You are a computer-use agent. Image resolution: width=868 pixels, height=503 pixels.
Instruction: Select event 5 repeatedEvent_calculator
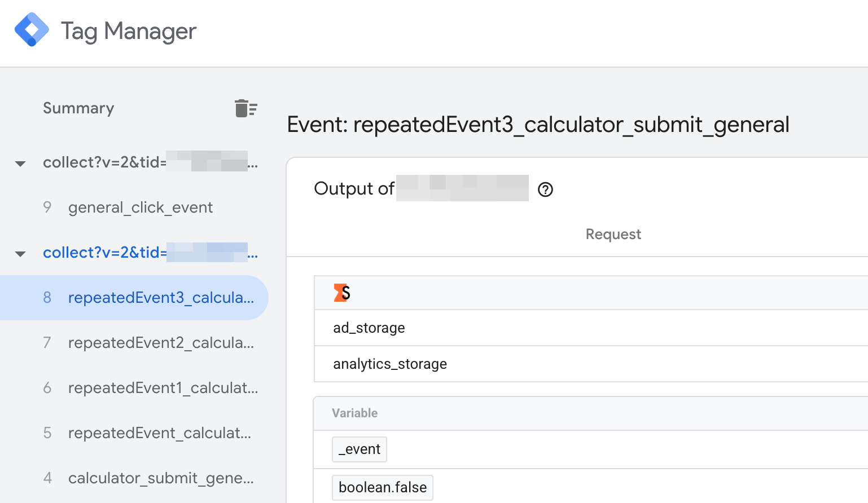[159, 433]
